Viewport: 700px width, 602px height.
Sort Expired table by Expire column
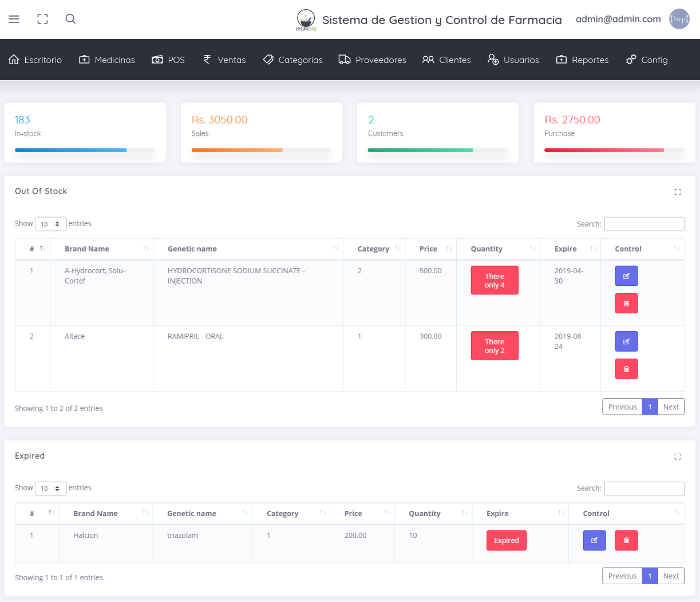[520, 513]
